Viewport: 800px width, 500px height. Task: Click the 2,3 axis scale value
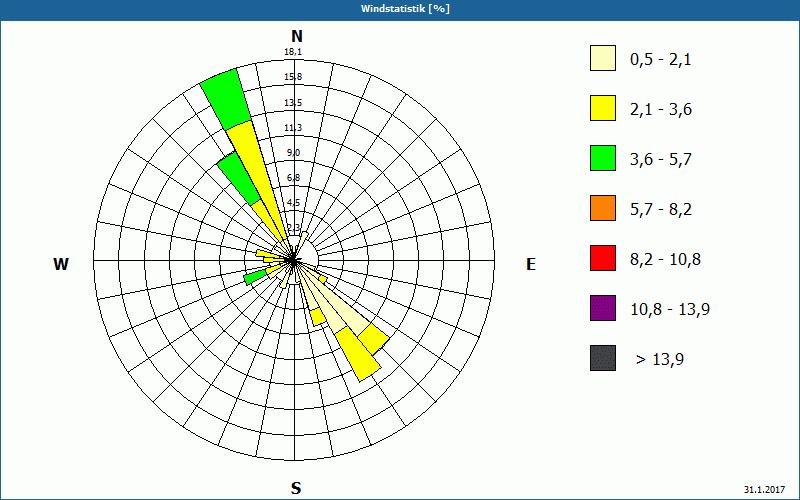(x=293, y=227)
